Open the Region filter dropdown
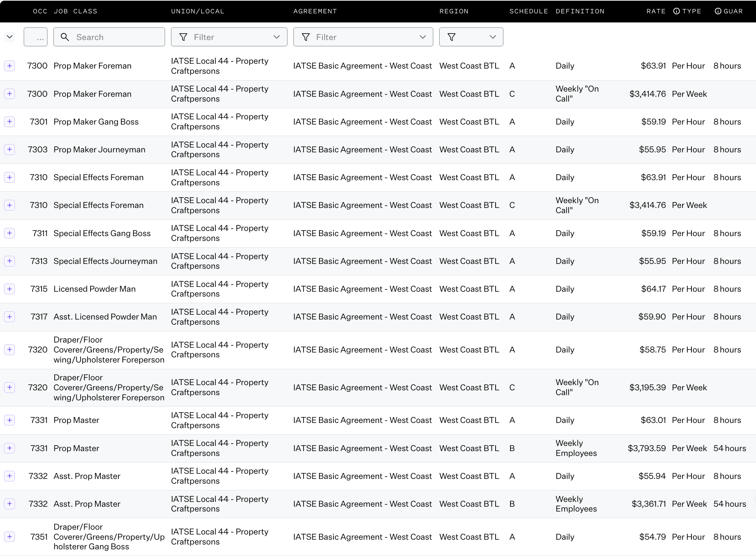 471,37
